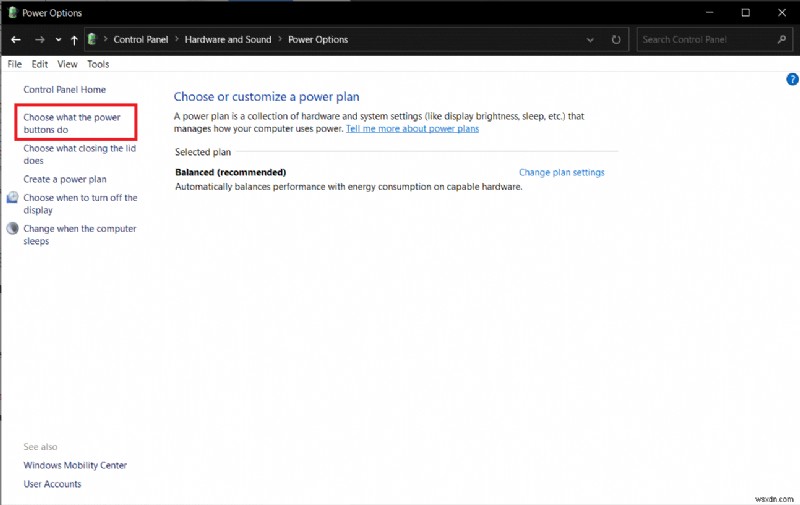Open Control Panel Home
Screen dimensions: 800x505
64,90
